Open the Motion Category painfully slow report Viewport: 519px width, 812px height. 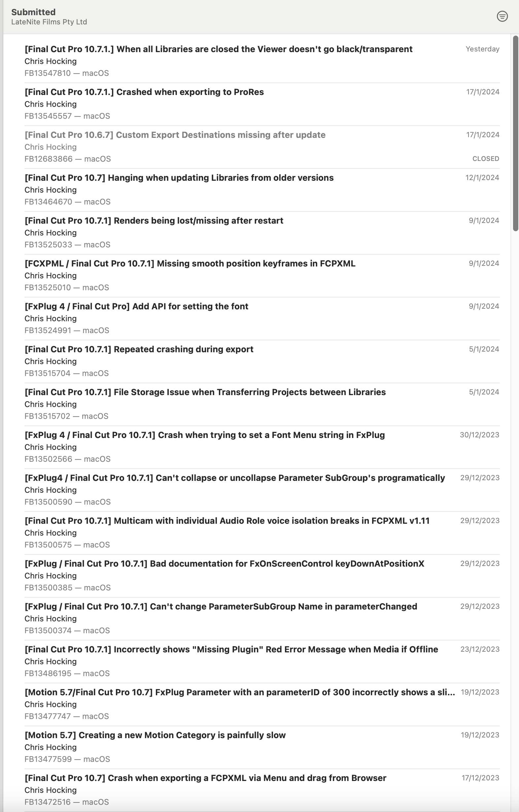[x=155, y=734]
